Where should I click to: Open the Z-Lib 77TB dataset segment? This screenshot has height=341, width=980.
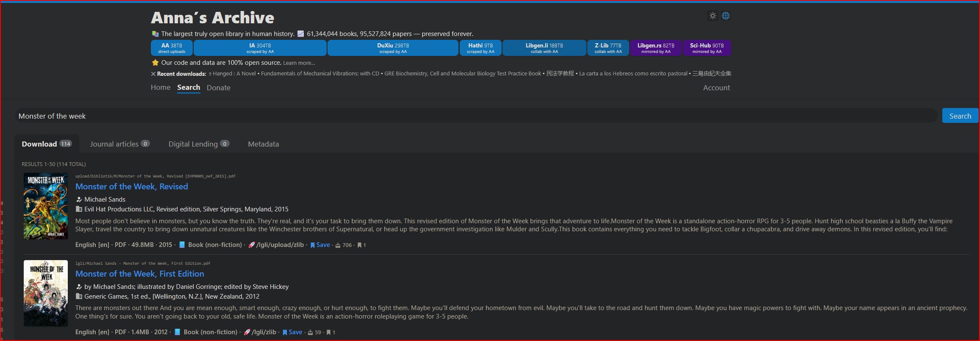[x=608, y=48]
